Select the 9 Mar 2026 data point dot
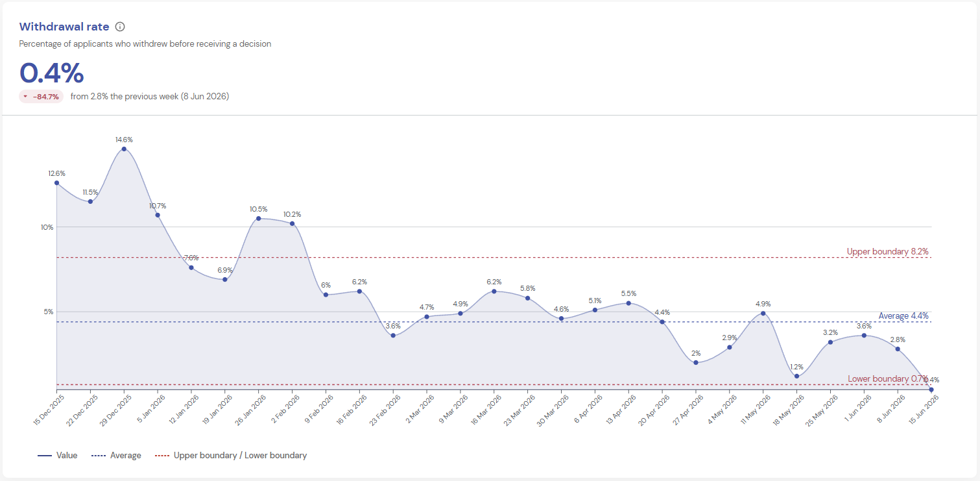This screenshot has width=980, height=481. pos(460,314)
